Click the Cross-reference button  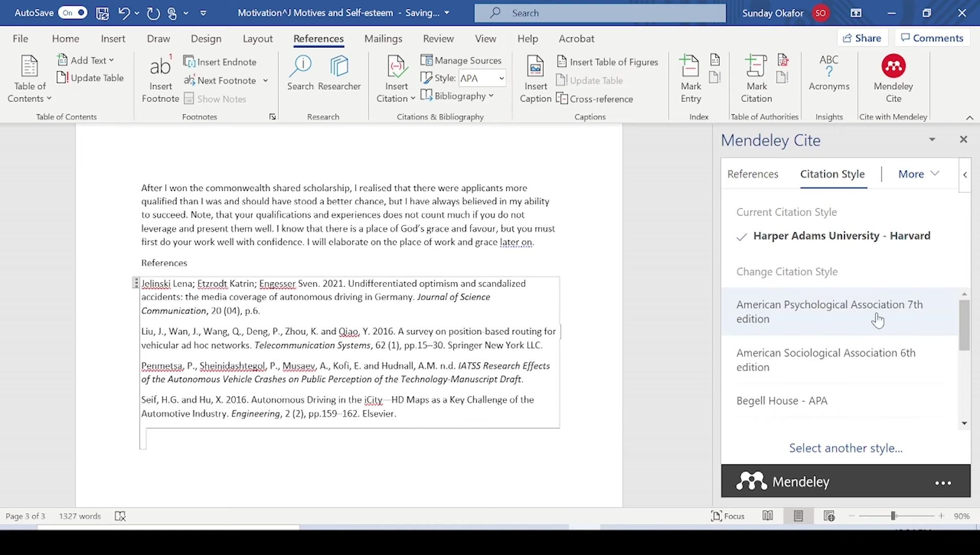[595, 99]
